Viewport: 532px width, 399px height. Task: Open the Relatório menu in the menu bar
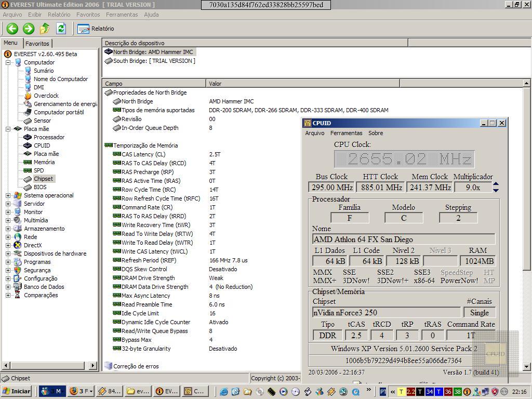[x=59, y=15]
